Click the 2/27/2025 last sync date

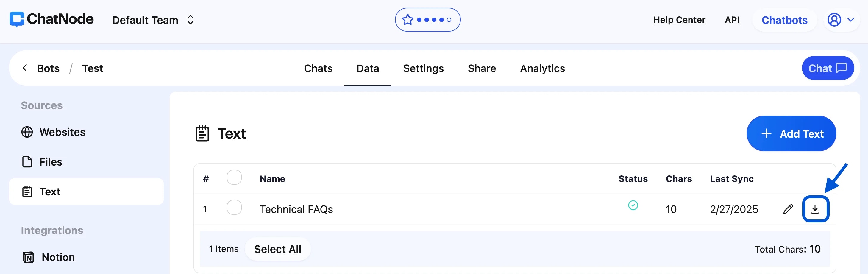[x=734, y=209]
